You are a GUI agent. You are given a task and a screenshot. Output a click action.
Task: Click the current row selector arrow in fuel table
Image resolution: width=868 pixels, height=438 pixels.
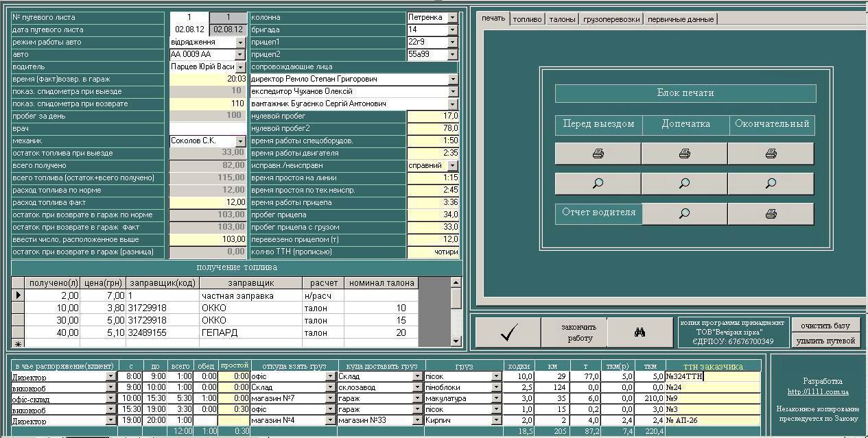pyautogui.click(x=18, y=296)
